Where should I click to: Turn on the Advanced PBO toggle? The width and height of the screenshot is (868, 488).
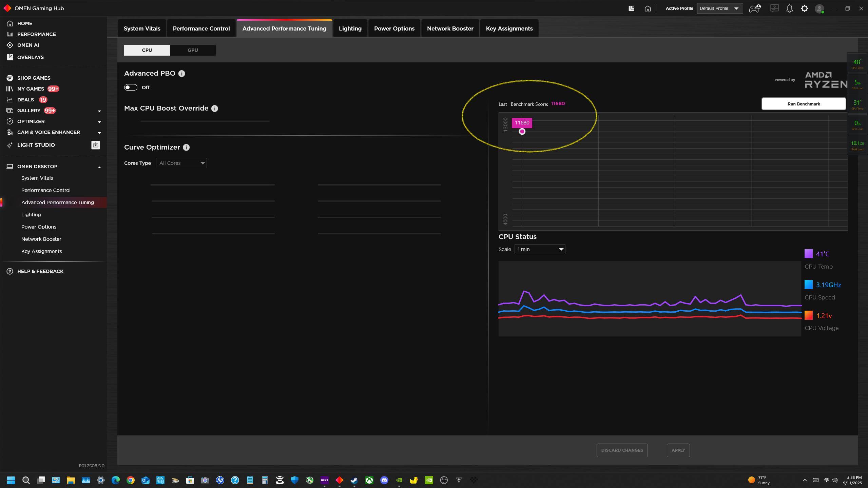pyautogui.click(x=131, y=87)
